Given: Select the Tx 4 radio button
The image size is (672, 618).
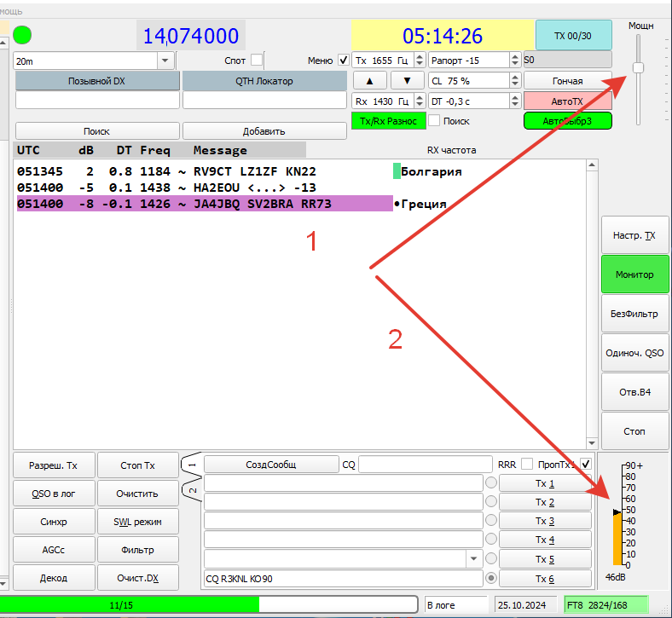Looking at the screenshot, I should coord(491,540).
